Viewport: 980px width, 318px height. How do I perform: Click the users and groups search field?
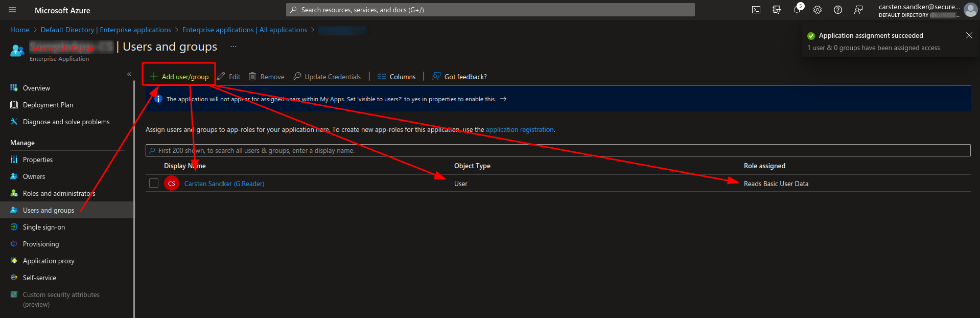pyautogui.click(x=558, y=150)
